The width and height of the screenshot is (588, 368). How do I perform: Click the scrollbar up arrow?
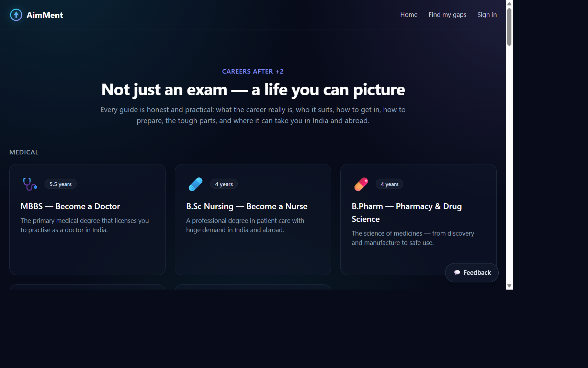[509, 3]
